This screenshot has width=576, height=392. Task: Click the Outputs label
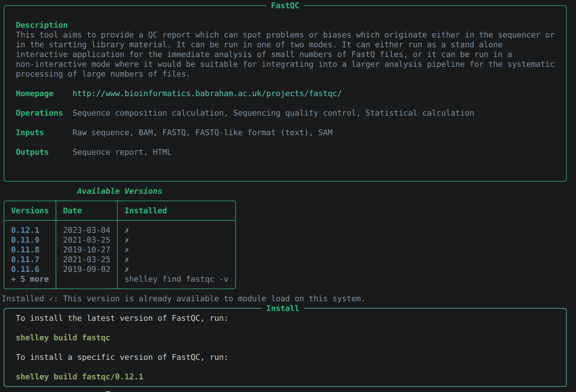[32, 152]
